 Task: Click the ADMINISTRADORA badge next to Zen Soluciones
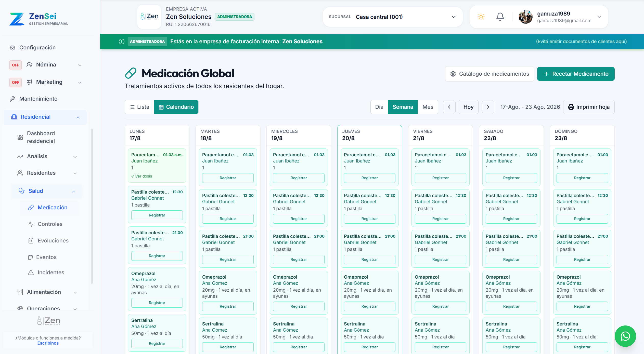tap(235, 17)
